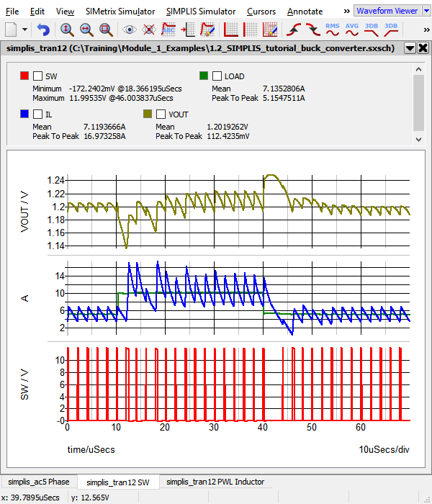
Task: Click the new graph sheet icon
Action: [12, 30]
